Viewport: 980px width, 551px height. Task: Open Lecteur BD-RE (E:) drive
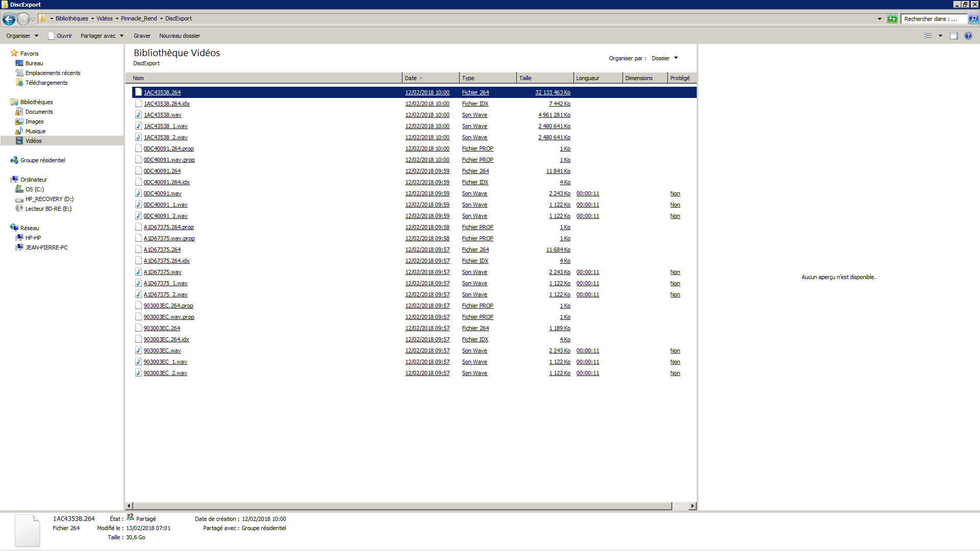pos(48,209)
